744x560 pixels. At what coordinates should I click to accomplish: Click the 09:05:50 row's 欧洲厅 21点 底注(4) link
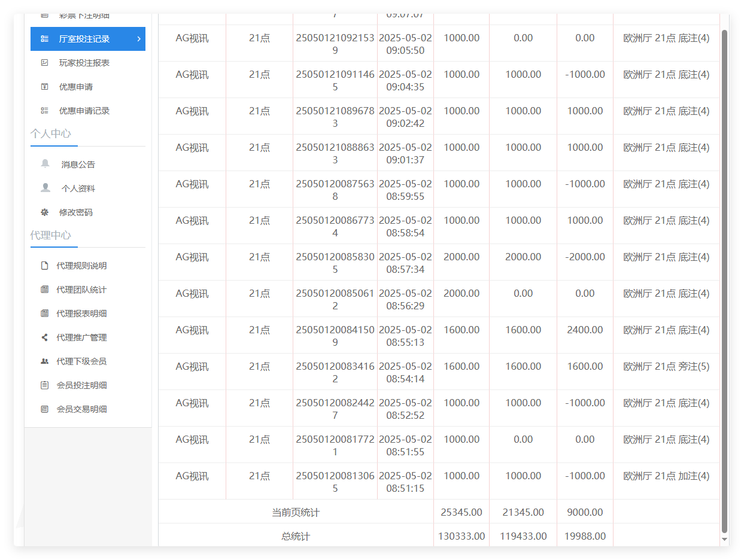coord(666,38)
